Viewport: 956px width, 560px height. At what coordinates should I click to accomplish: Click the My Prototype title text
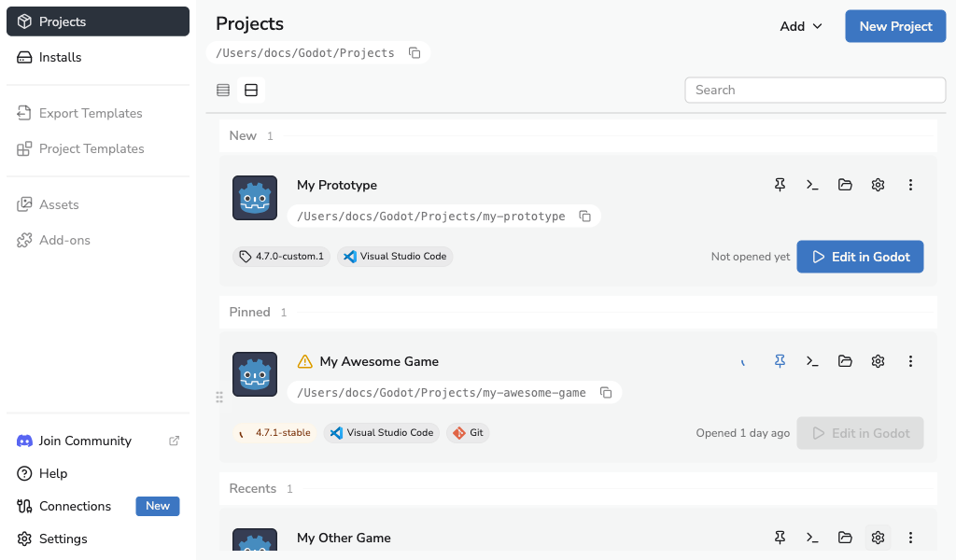[337, 185]
